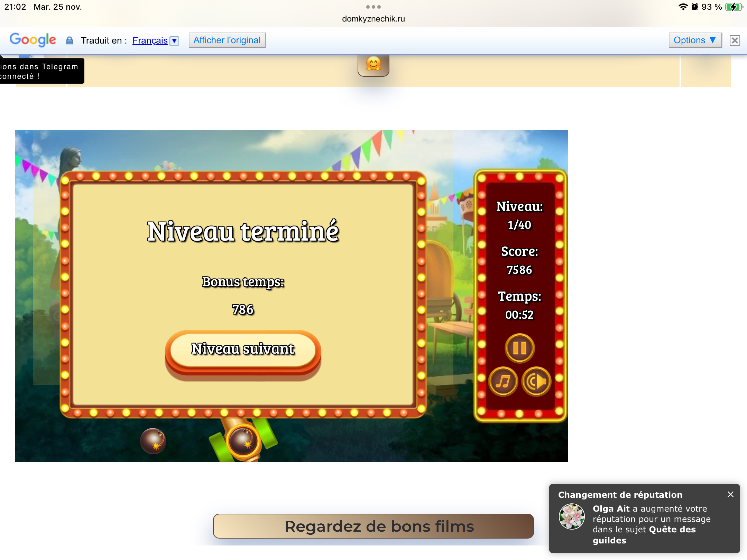The image size is (747, 560).
Task: Click Olga Ait's flower avatar
Action: pyautogui.click(x=572, y=516)
